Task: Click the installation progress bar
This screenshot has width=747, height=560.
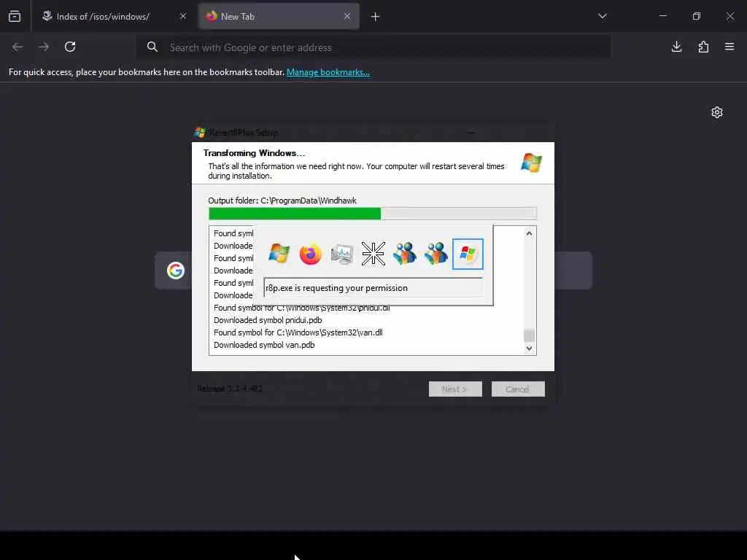Action: 373,214
